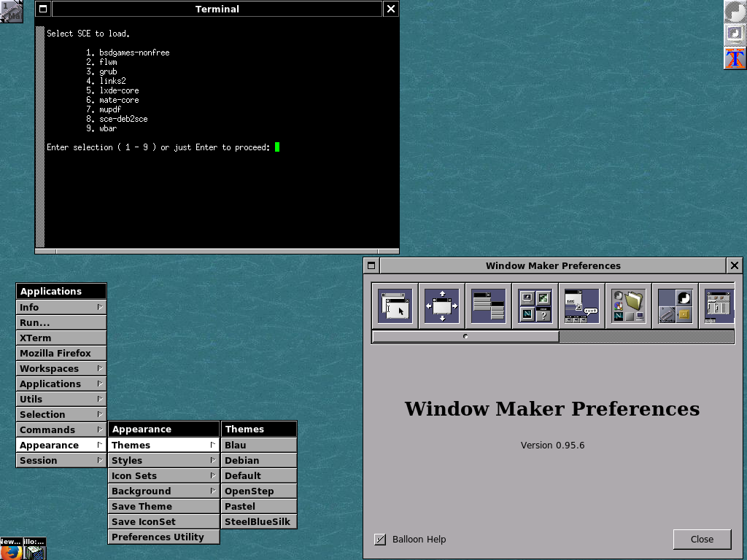Choose the SteelBlueSilk theme
This screenshot has height=560, width=747.
[x=258, y=521]
